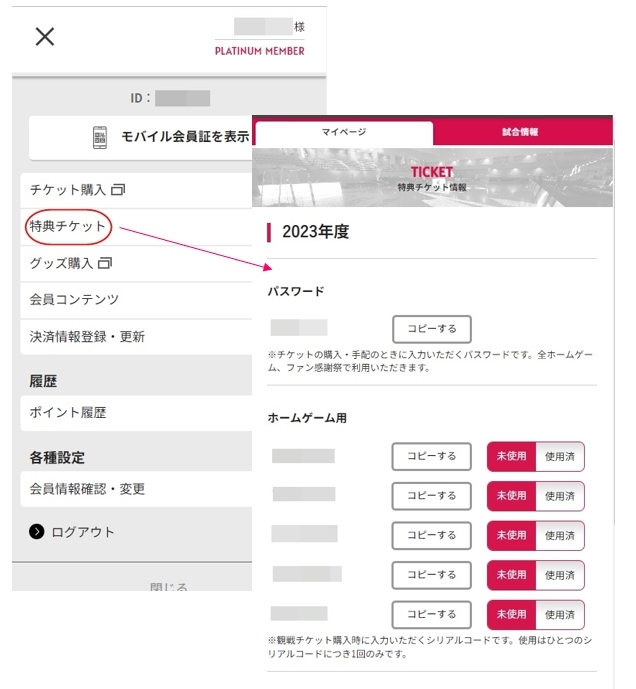This screenshot has height=689, width=636.
Task: Copy the first home game serial code
Action: click(x=431, y=457)
